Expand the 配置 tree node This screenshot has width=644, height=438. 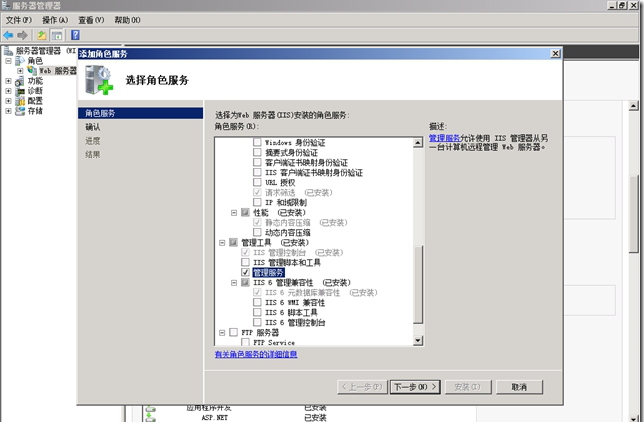[8, 101]
